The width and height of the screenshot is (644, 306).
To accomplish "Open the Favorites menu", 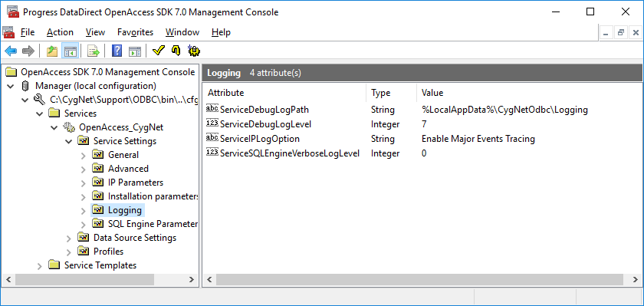I will pyautogui.click(x=135, y=32).
